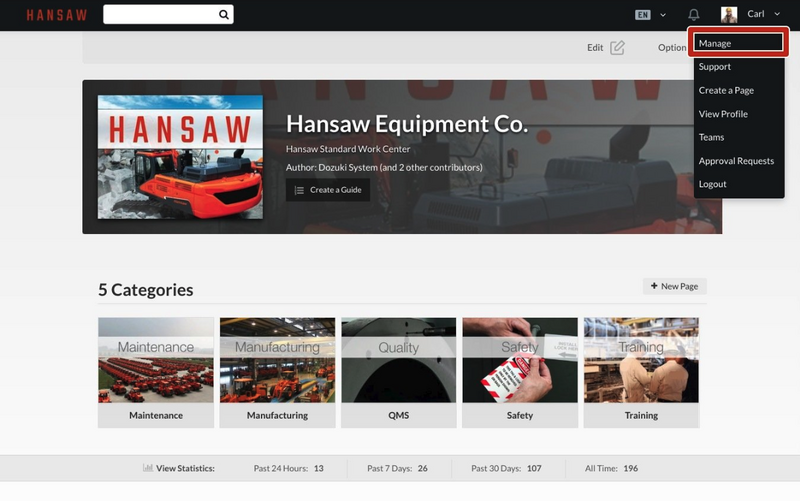Click the Edit pencil icon
Viewport: 800px width, 501px height.
click(617, 47)
